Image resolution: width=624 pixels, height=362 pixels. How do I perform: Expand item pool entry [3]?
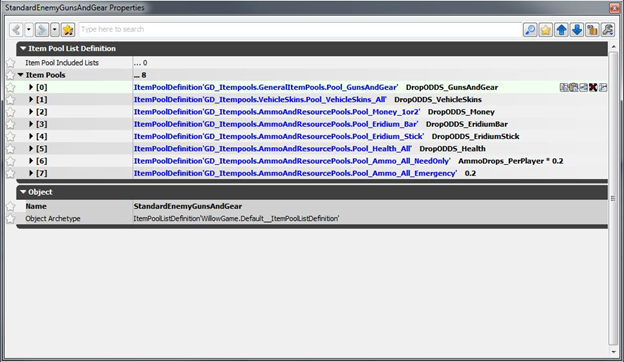[x=31, y=124]
